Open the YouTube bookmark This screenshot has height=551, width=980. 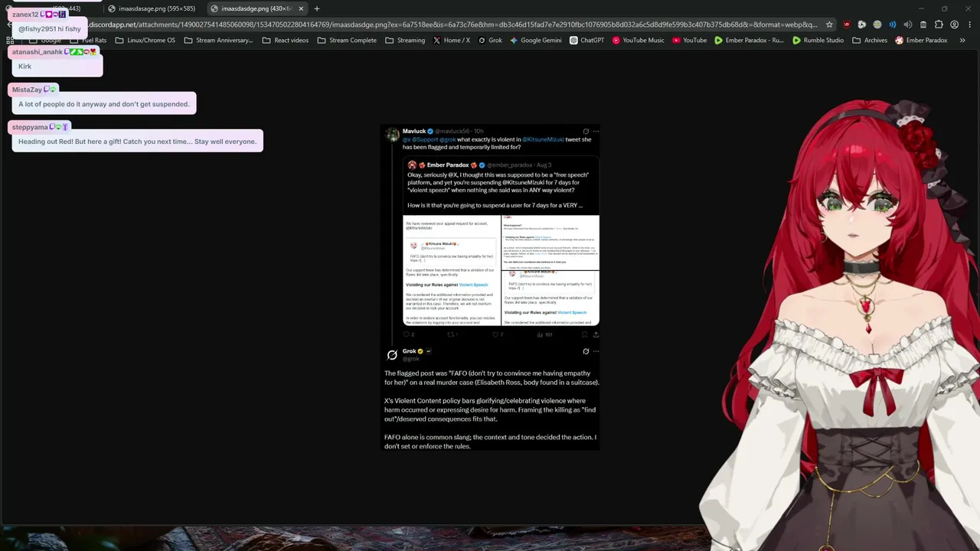pos(690,41)
